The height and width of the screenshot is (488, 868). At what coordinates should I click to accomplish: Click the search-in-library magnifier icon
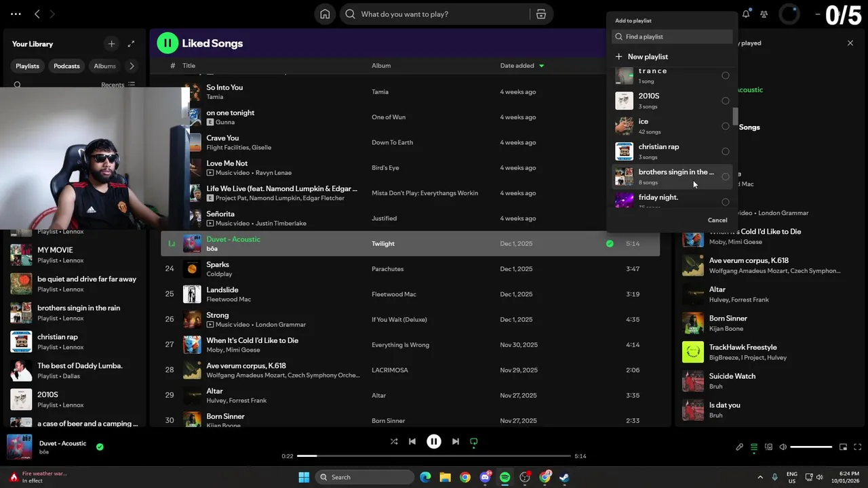[18, 85]
